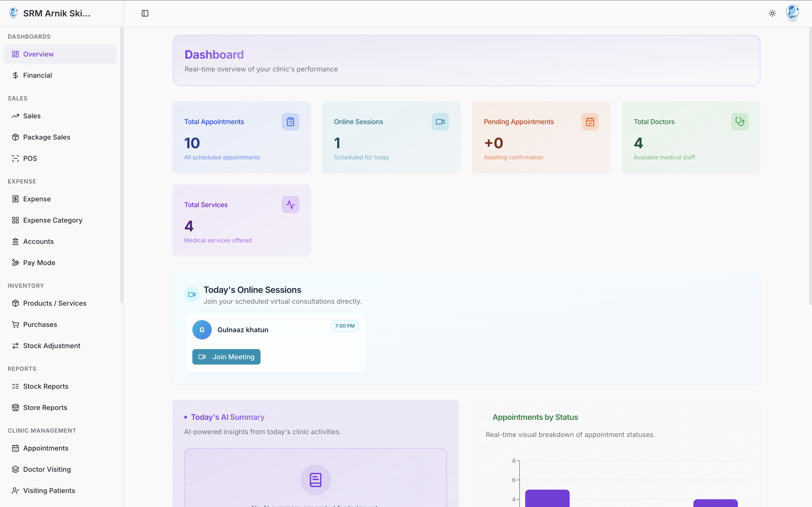The image size is (812, 507).
Task: Click the Stock Adjustment arrows icon
Action: click(15, 346)
